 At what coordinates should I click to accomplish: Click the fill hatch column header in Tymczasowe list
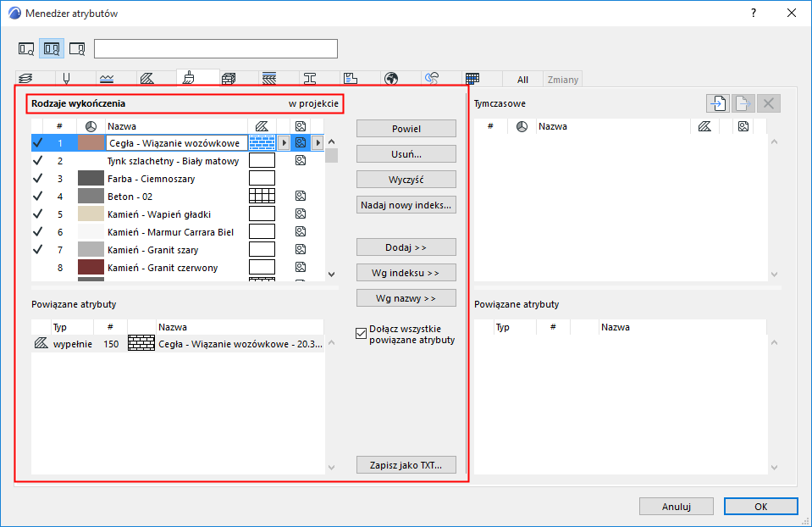coord(704,126)
